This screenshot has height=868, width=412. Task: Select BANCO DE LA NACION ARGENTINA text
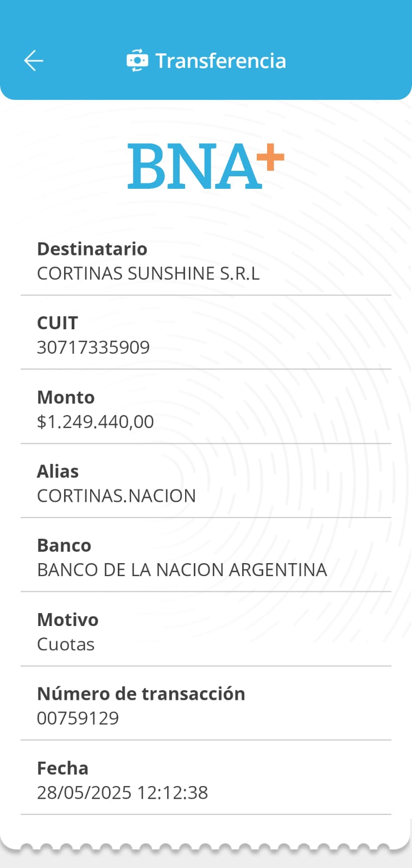click(x=182, y=570)
